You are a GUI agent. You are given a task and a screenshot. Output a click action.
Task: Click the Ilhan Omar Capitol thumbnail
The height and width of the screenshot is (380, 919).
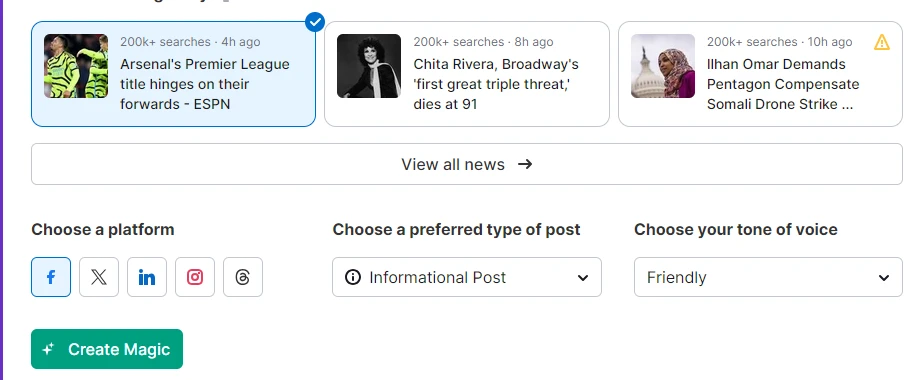click(x=663, y=66)
